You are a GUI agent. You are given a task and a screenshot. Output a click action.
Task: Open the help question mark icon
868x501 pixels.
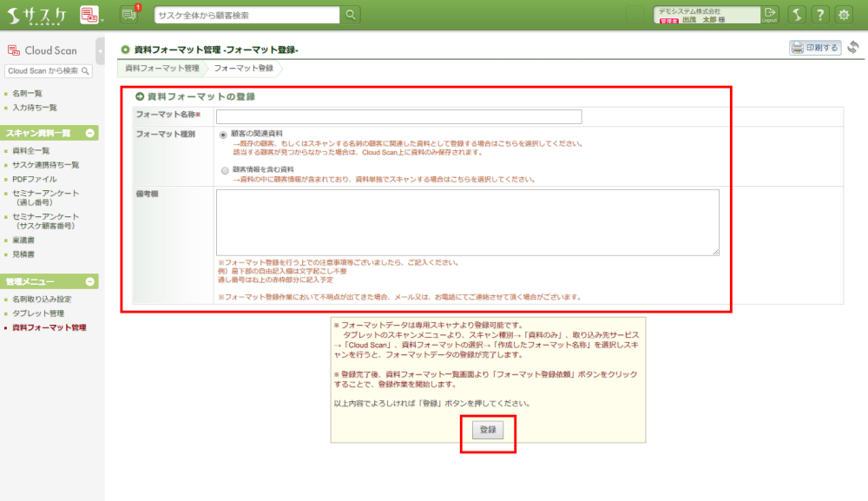tap(819, 15)
